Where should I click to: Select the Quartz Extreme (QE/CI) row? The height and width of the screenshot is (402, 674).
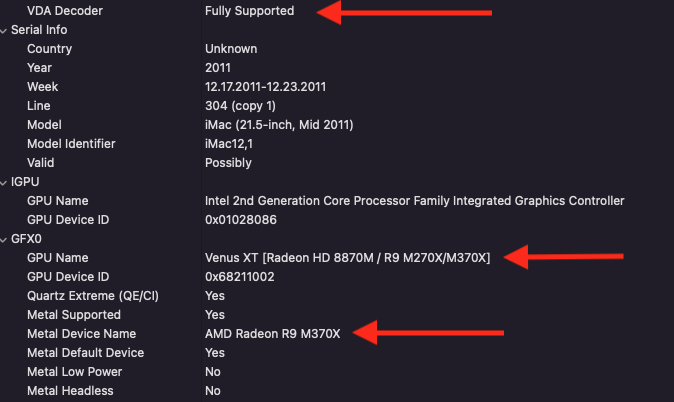click(x=93, y=296)
